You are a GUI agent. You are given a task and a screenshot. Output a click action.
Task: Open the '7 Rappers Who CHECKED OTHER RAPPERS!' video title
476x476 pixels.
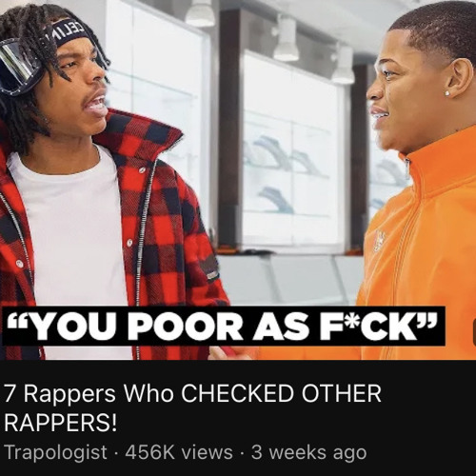pos(192,408)
